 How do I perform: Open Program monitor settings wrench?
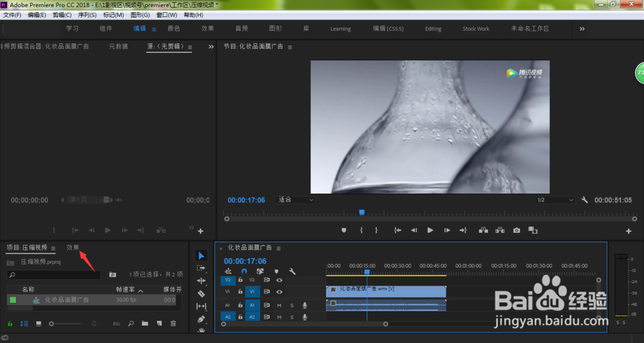click(585, 200)
